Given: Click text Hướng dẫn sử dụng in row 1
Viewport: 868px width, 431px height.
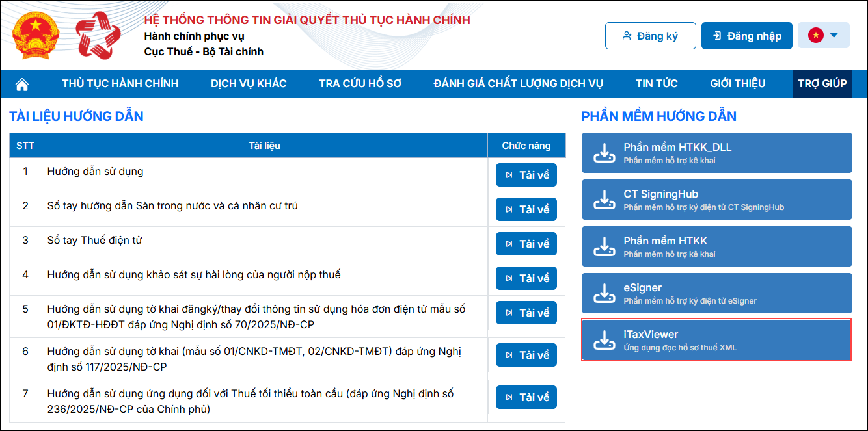Looking at the screenshot, I should 96,172.
